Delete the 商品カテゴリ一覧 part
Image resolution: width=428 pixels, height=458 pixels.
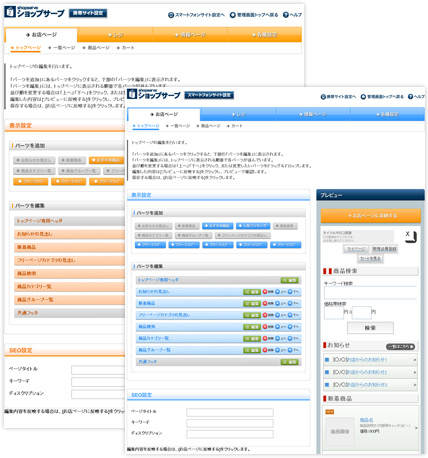coord(268,339)
